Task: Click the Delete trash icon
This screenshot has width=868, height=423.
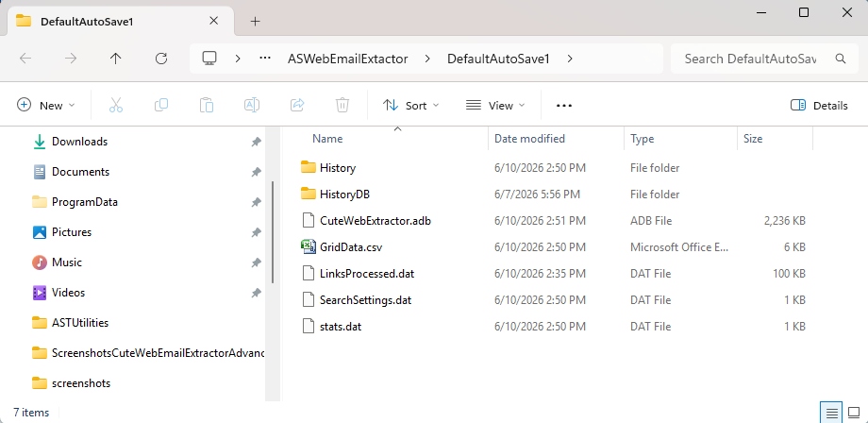Action: (x=342, y=105)
